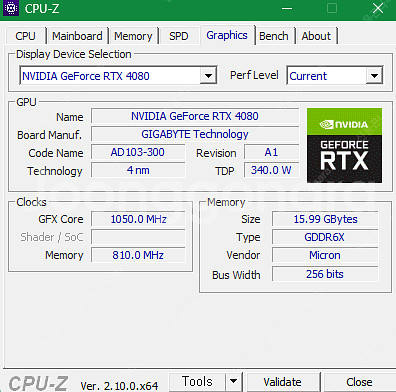Select the Graphics tab

(x=227, y=35)
